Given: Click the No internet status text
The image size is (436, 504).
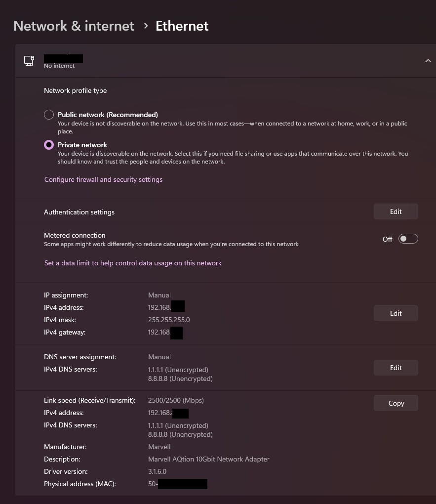Looking at the screenshot, I should click(x=59, y=66).
